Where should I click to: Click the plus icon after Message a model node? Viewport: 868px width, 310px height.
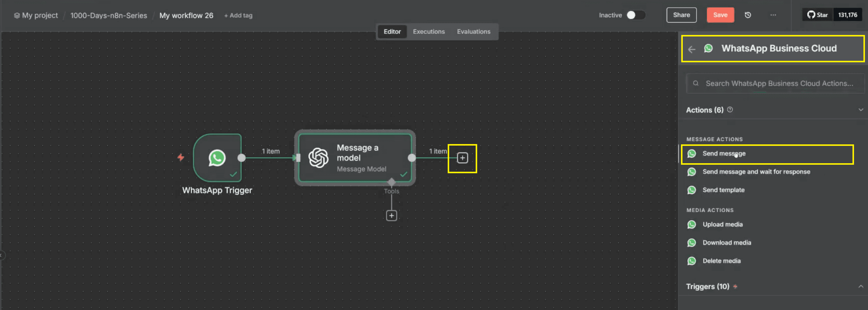click(x=462, y=157)
